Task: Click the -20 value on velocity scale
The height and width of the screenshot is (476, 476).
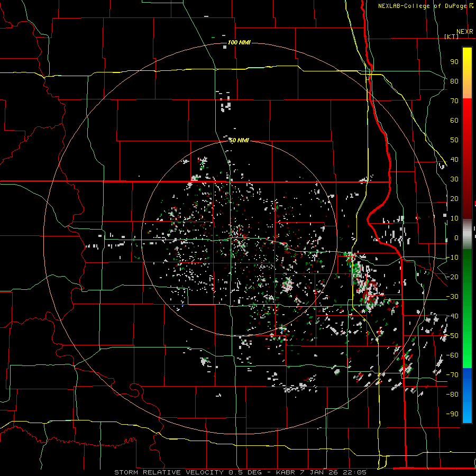Action: (x=452, y=277)
